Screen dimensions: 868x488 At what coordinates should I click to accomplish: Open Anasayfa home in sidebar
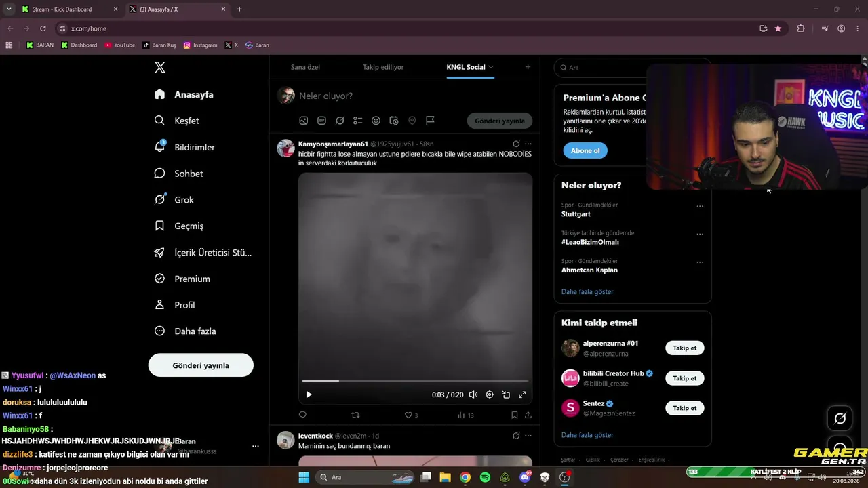click(x=184, y=94)
